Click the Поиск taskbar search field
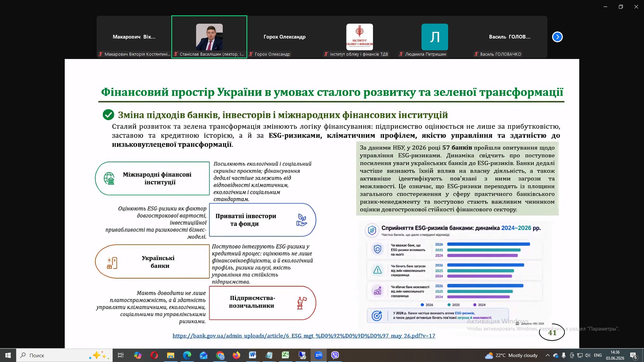 click(64, 355)
